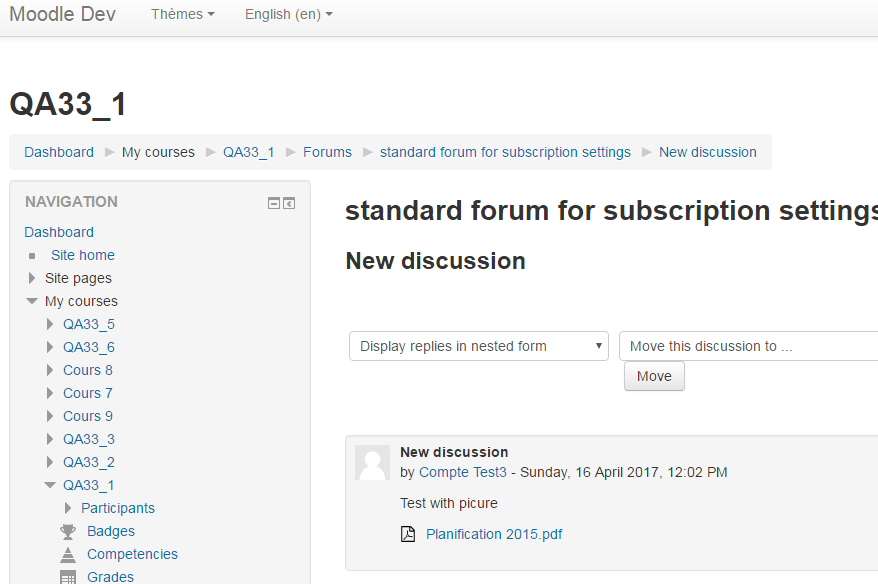
Task: Open Display replies in nested form dropdown
Action: (479, 346)
